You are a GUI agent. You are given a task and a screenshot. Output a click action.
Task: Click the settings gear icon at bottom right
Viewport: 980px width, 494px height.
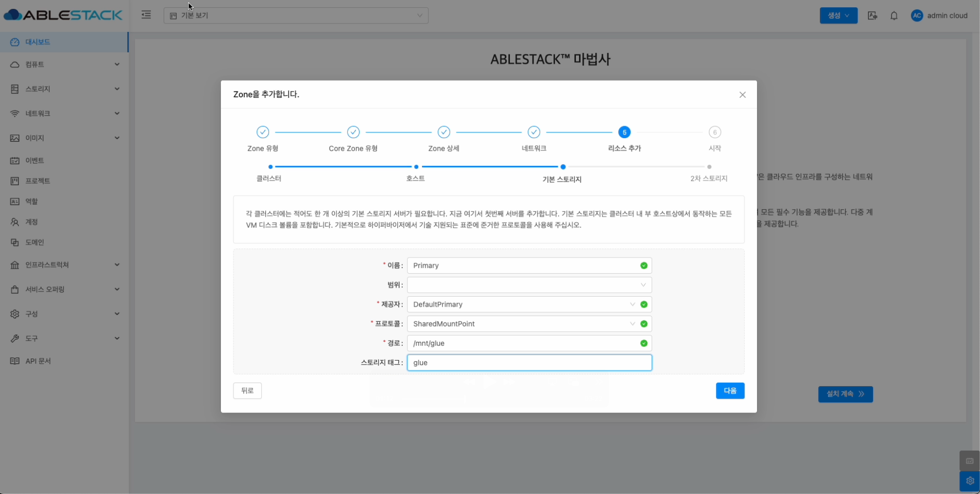[970, 480]
